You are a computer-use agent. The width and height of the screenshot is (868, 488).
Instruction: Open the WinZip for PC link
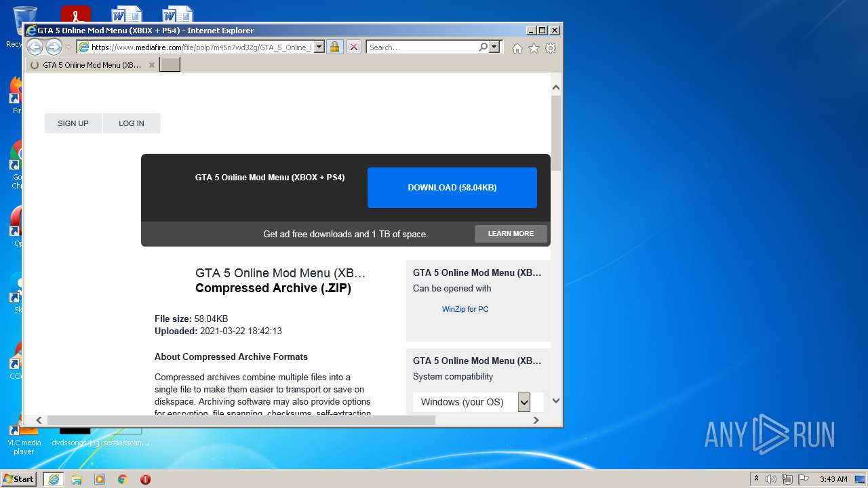(465, 309)
